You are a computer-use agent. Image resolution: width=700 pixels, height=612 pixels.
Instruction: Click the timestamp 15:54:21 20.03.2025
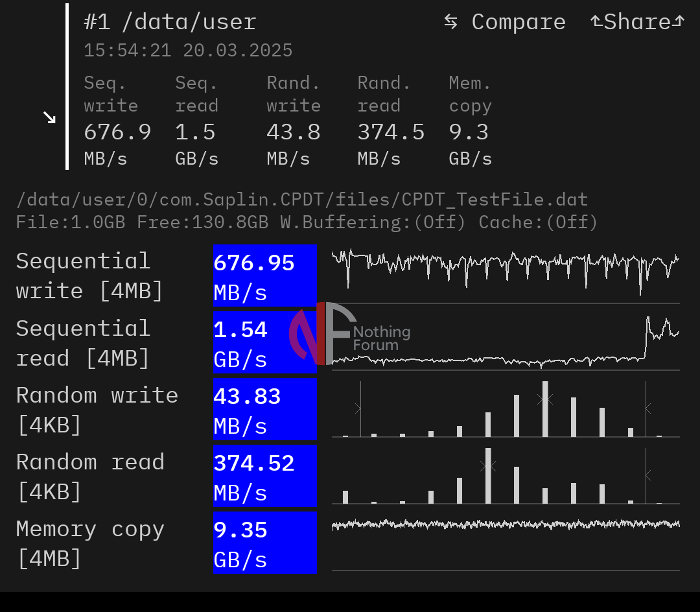point(188,50)
